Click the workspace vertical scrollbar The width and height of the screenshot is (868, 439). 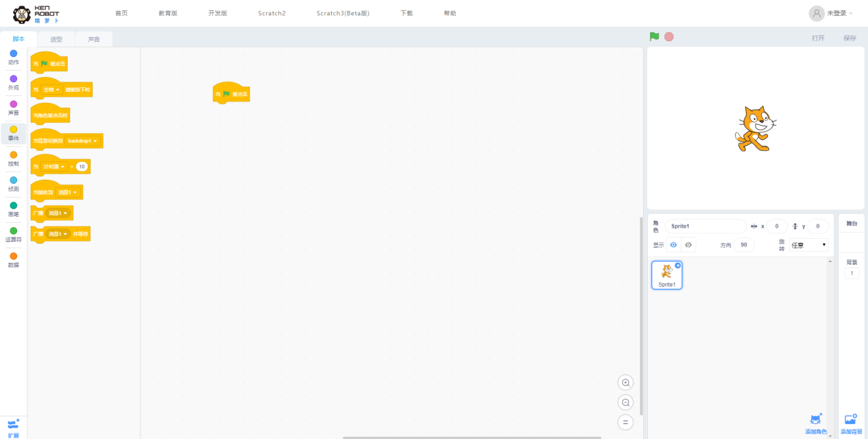(641, 316)
